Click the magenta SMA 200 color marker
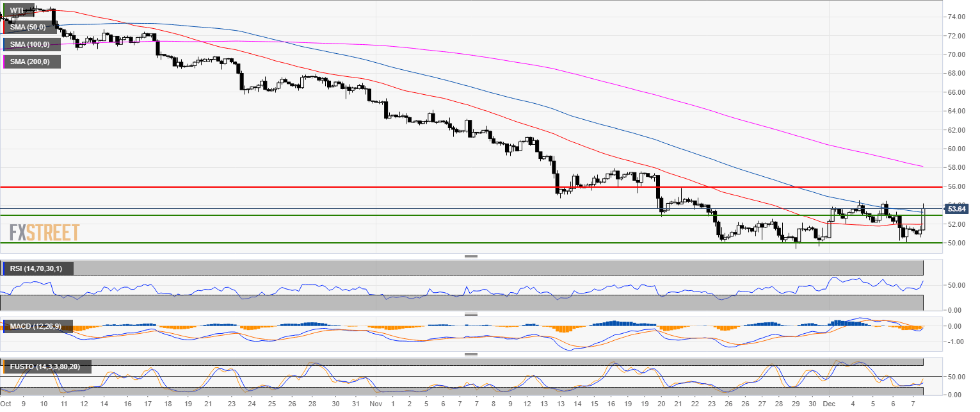Screen dimensions: 980x412 (5, 62)
